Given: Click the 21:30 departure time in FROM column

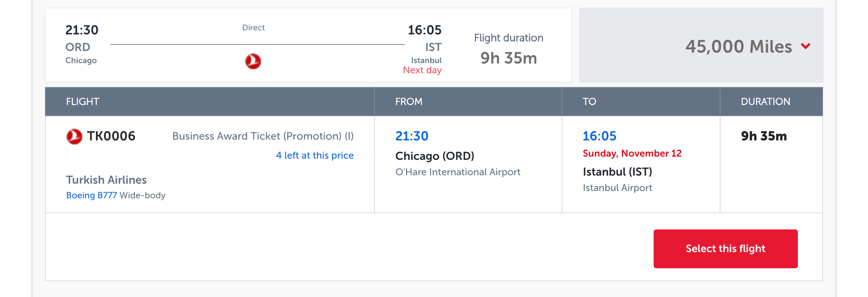Looking at the screenshot, I should point(412,136).
